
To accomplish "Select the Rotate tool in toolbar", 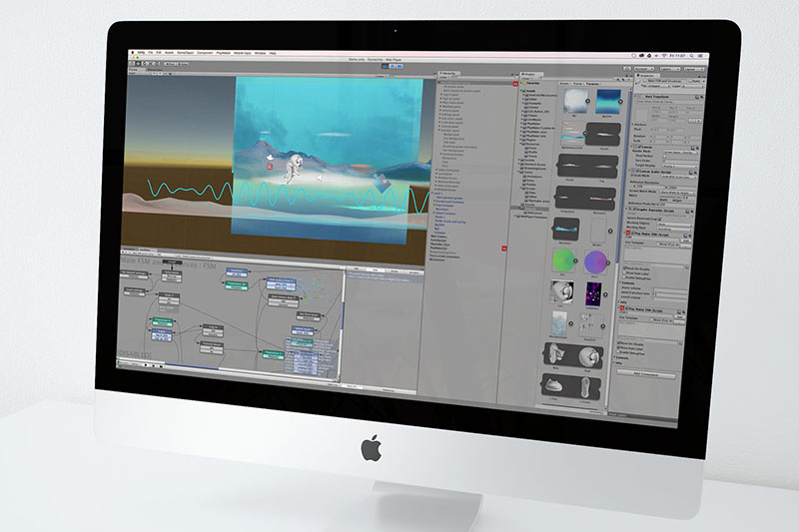I will [x=144, y=64].
